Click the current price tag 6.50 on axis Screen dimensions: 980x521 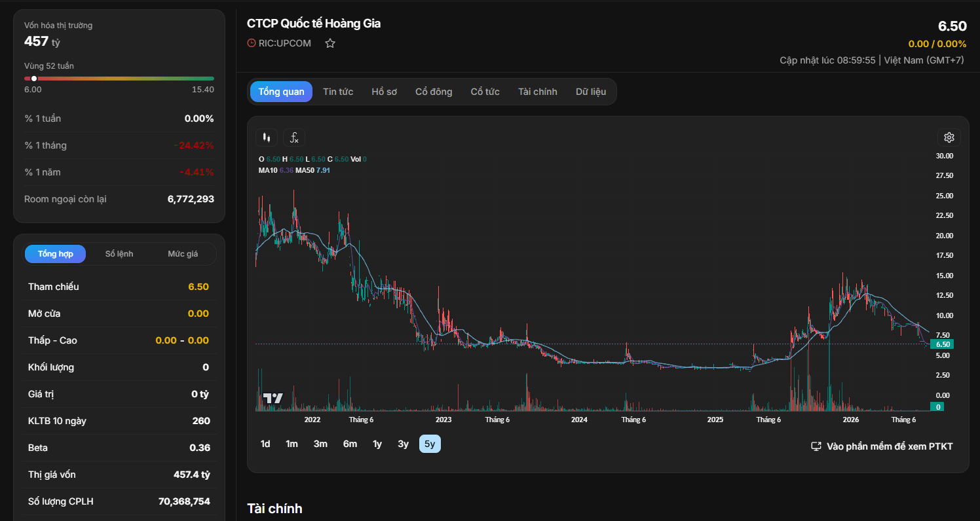click(943, 344)
